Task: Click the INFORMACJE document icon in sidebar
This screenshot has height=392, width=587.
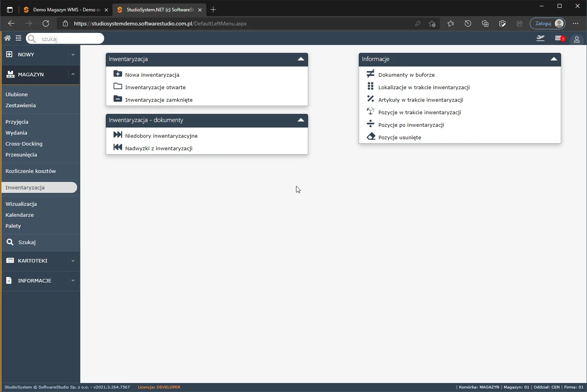Action: tap(9, 280)
